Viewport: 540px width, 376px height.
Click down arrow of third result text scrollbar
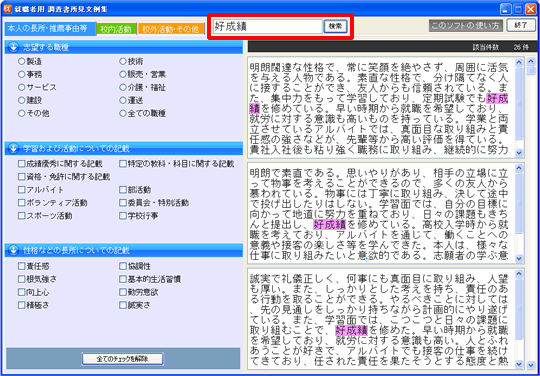tap(519, 364)
